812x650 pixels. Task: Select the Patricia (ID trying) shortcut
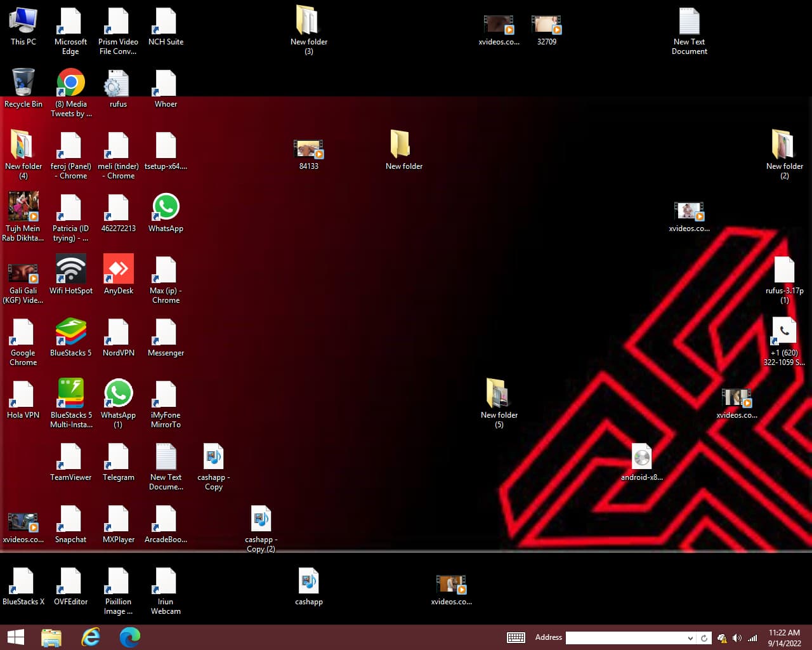[71, 218]
